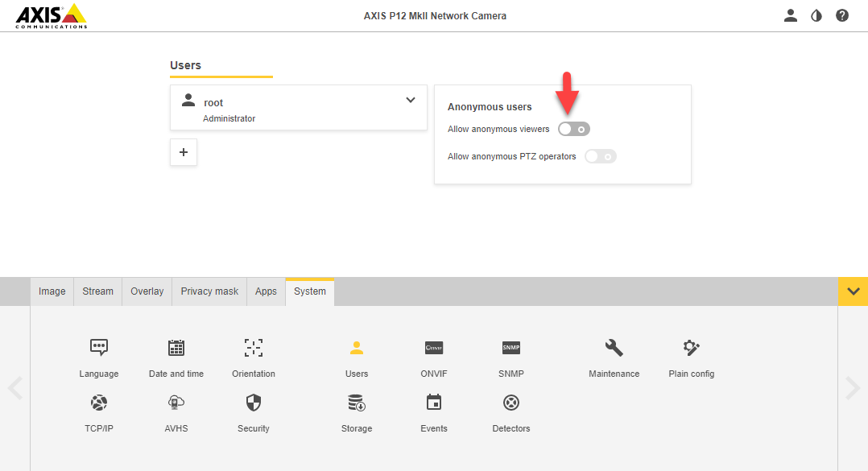
Task: Open the Events calendar icon
Action: tap(433, 403)
